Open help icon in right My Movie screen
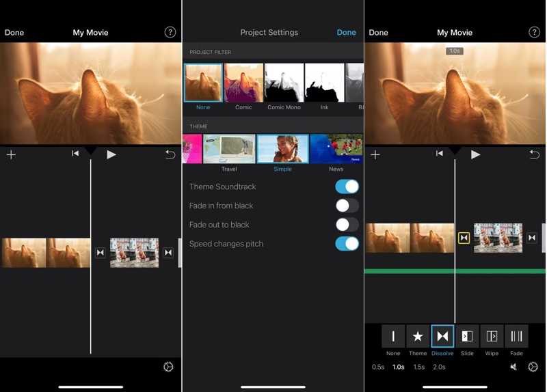 pos(534,32)
